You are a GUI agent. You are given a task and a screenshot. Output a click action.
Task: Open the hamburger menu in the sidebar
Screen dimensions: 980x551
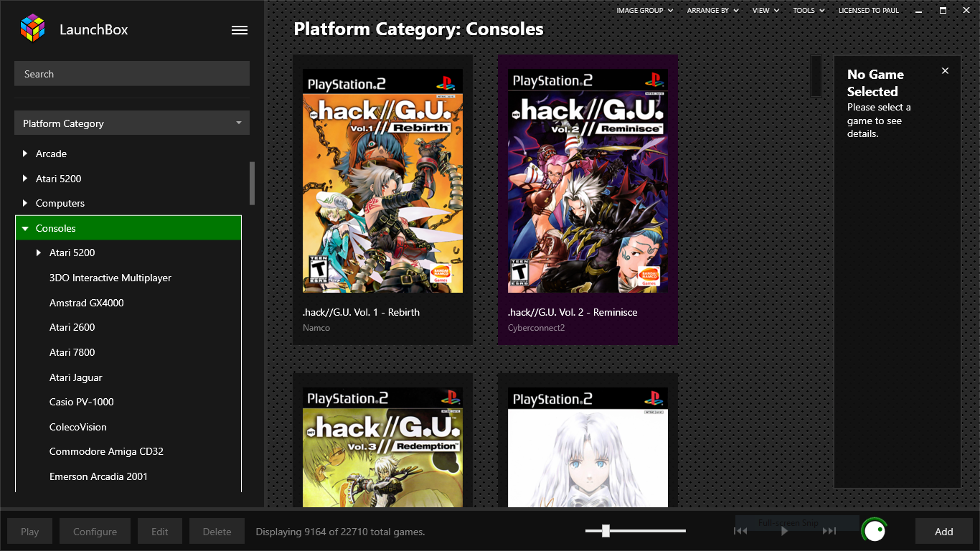[x=240, y=30]
